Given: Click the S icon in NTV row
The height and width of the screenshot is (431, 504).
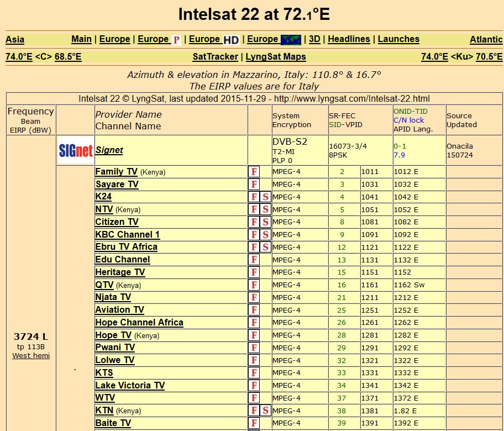Looking at the screenshot, I should (x=265, y=209).
